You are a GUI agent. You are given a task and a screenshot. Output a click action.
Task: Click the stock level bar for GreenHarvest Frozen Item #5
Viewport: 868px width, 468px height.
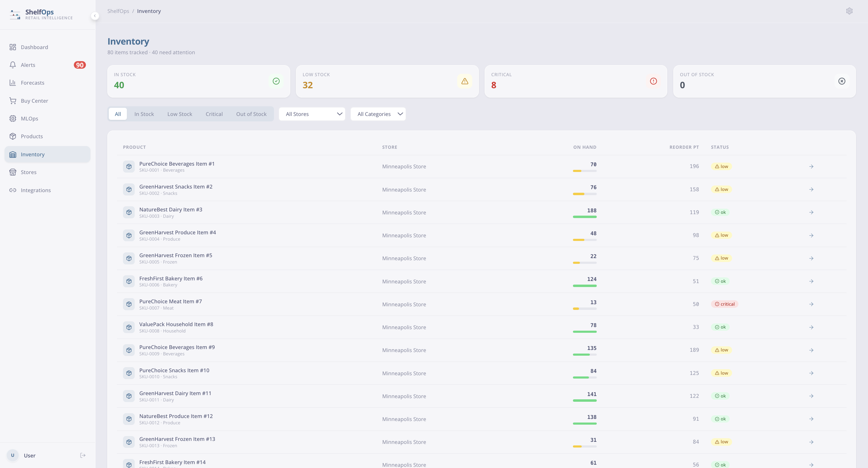585,263
